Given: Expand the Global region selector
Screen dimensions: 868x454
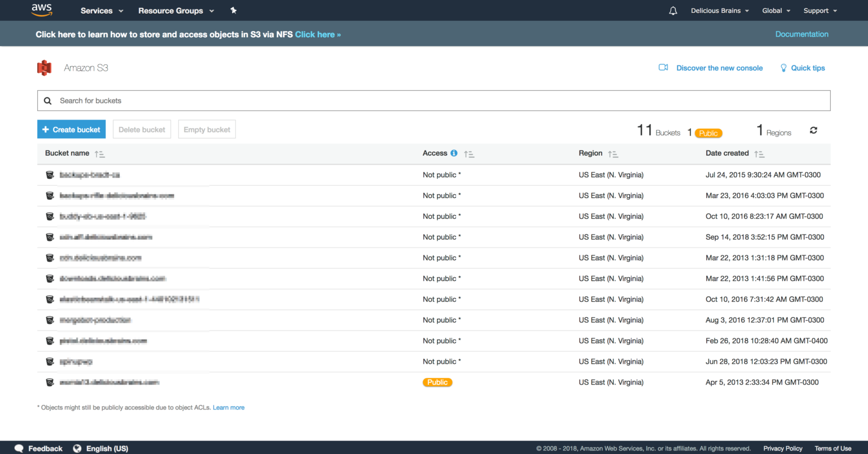Looking at the screenshot, I should tap(776, 11).
